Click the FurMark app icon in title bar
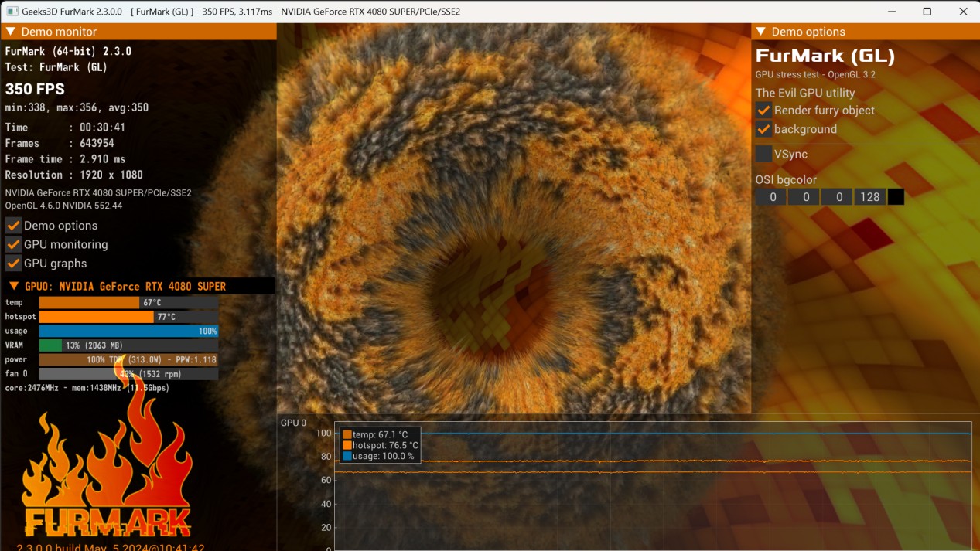This screenshot has height=551, width=980. (12, 12)
